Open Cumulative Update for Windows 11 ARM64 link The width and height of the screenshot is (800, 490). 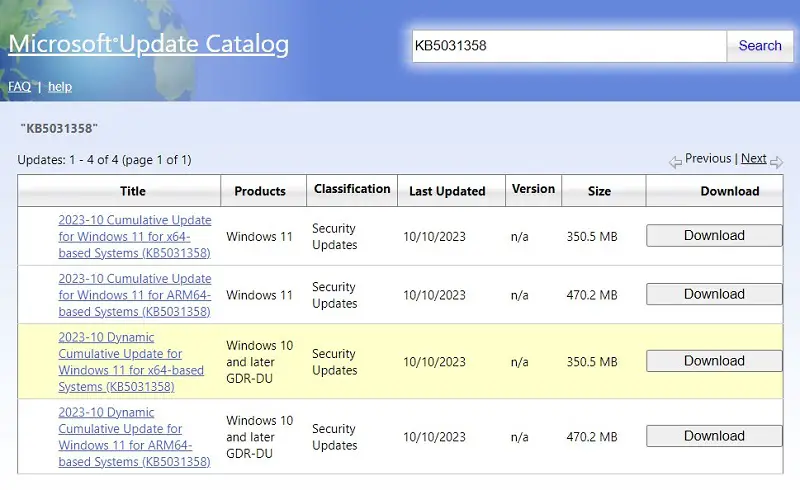pyautogui.click(x=135, y=295)
